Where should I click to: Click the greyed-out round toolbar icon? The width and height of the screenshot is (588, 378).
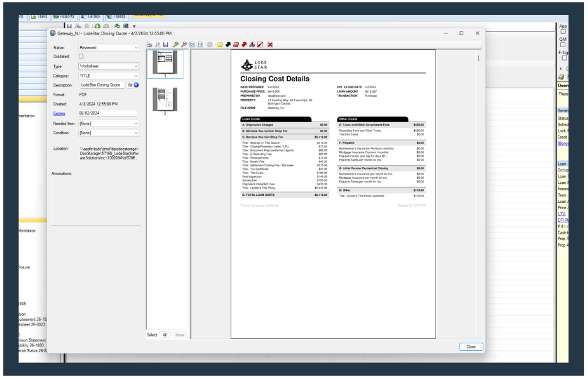(210, 45)
